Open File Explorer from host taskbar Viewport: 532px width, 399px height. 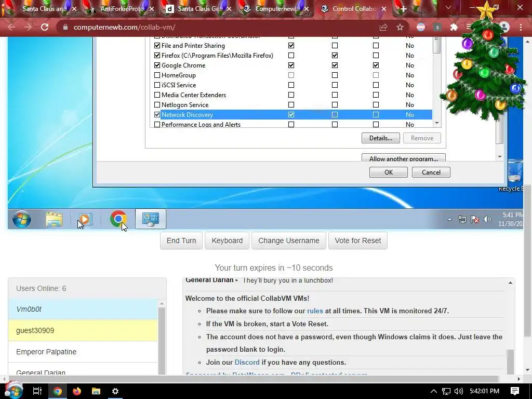point(96,391)
